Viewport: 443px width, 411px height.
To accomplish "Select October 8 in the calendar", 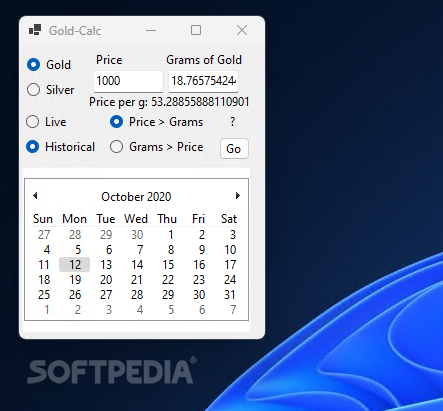I will [x=171, y=250].
